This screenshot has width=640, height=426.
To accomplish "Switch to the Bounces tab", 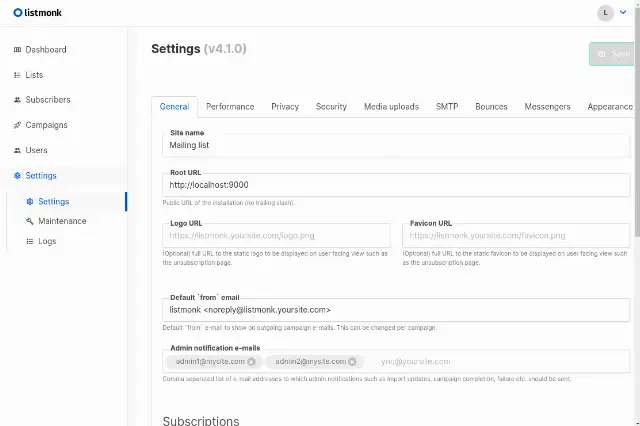I will pyautogui.click(x=491, y=107).
